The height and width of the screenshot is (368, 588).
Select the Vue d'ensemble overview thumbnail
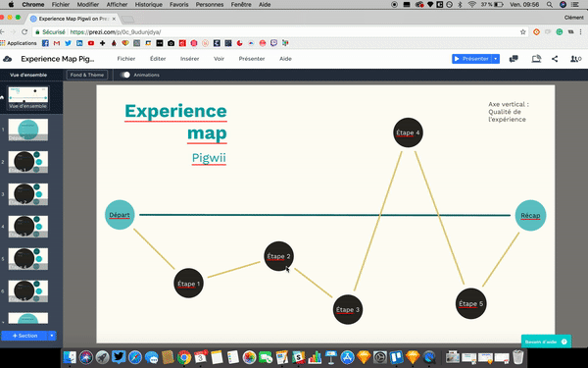[28, 97]
